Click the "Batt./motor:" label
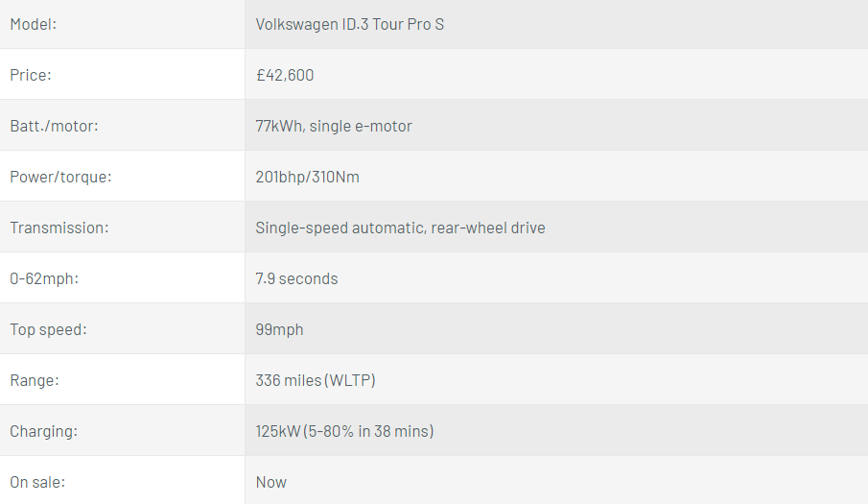The image size is (868, 504). coord(54,126)
